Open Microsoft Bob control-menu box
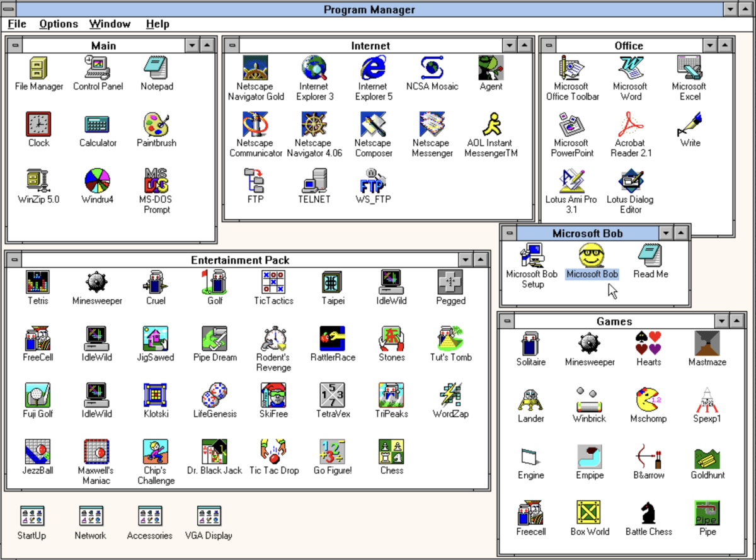Viewport: 756px width, 560px height. [509, 233]
